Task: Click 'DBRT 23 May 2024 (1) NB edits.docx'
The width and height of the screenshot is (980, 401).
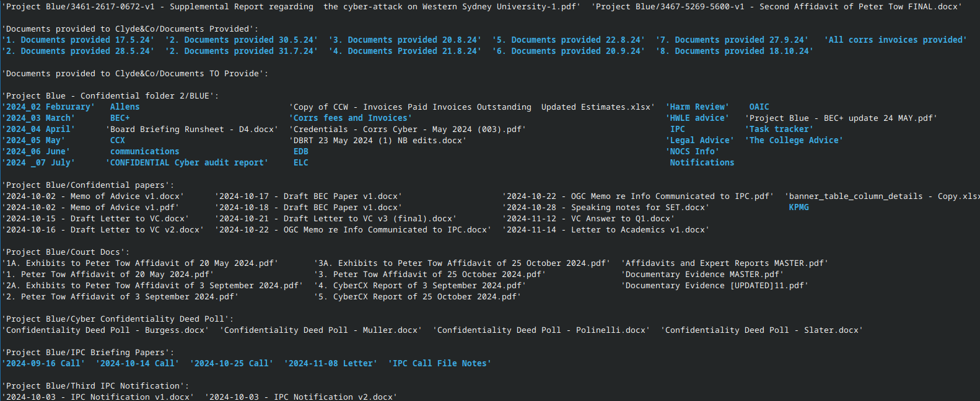Action: click(378, 140)
